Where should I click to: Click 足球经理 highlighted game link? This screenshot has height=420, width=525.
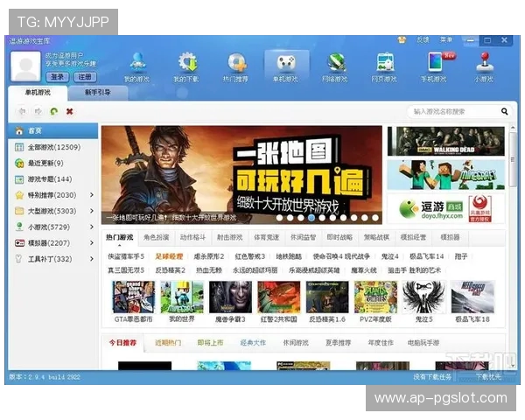point(169,256)
